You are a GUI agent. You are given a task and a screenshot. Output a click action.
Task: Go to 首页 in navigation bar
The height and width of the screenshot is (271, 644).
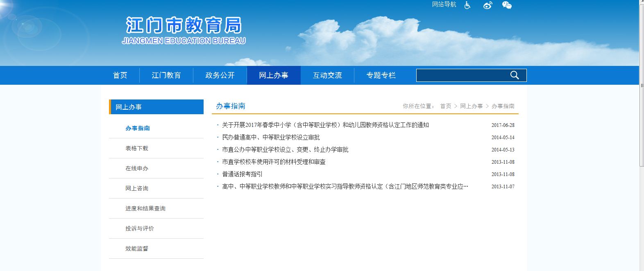click(x=120, y=75)
